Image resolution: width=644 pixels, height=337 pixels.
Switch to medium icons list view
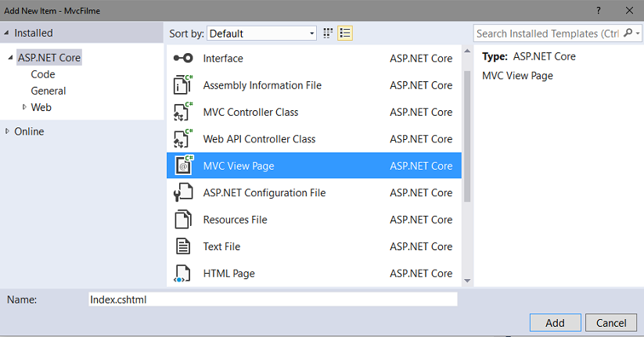click(345, 34)
